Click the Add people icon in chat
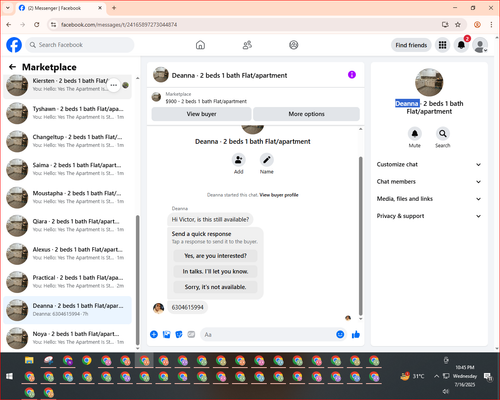 [x=239, y=160]
